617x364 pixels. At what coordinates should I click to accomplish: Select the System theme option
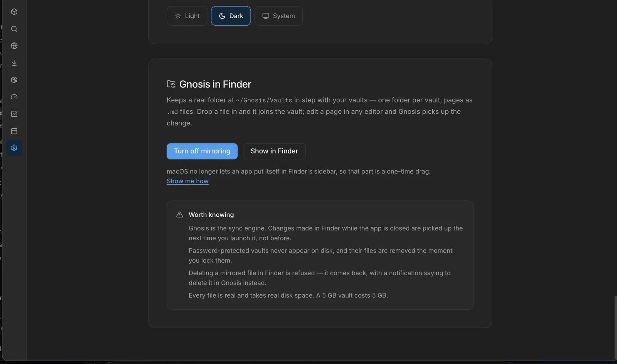point(278,16)
